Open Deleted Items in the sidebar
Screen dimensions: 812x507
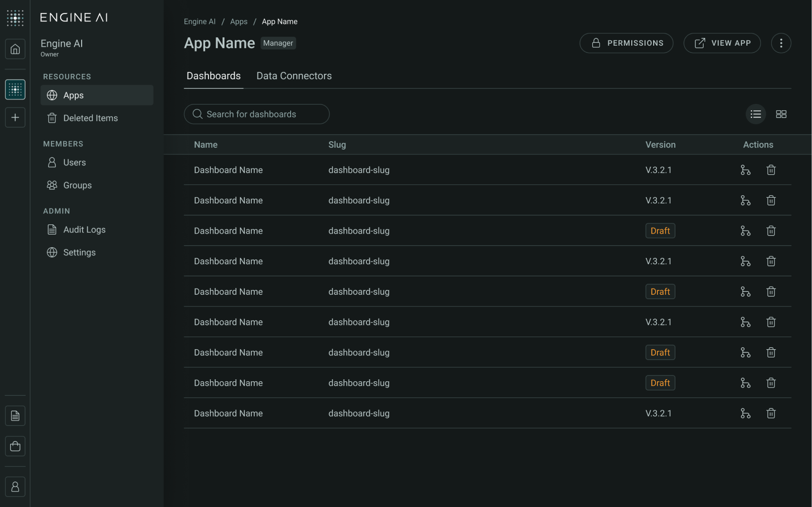97,118
